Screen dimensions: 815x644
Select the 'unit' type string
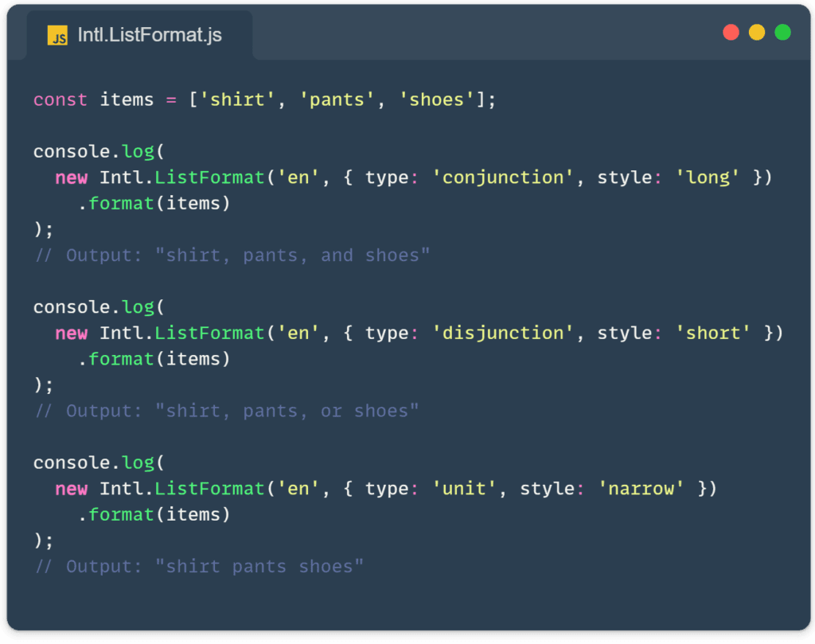[x=463, y=488]
